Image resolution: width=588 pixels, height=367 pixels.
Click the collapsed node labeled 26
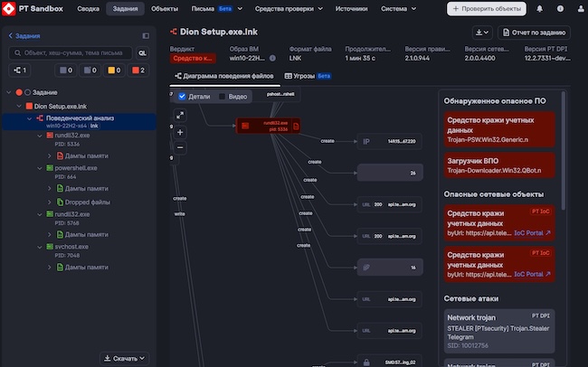click(x=390, y=173)
